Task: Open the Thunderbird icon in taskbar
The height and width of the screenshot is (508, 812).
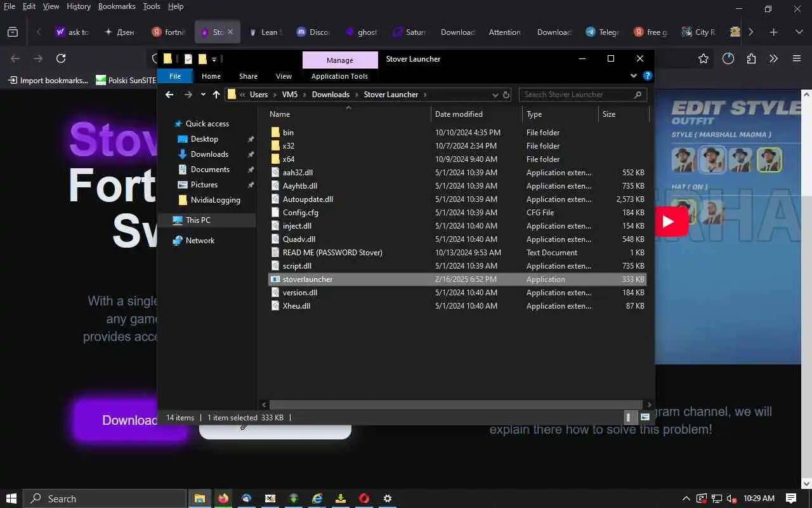Action: click(x=246, y=498)
